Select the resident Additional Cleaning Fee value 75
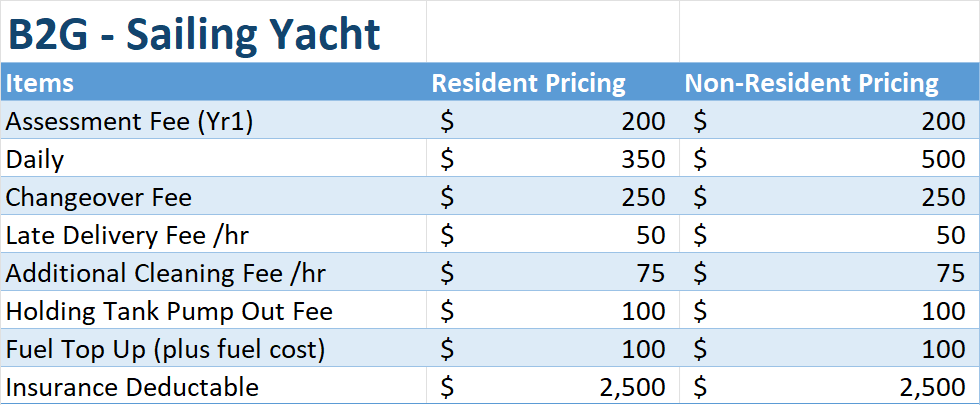 click(553, 273)
